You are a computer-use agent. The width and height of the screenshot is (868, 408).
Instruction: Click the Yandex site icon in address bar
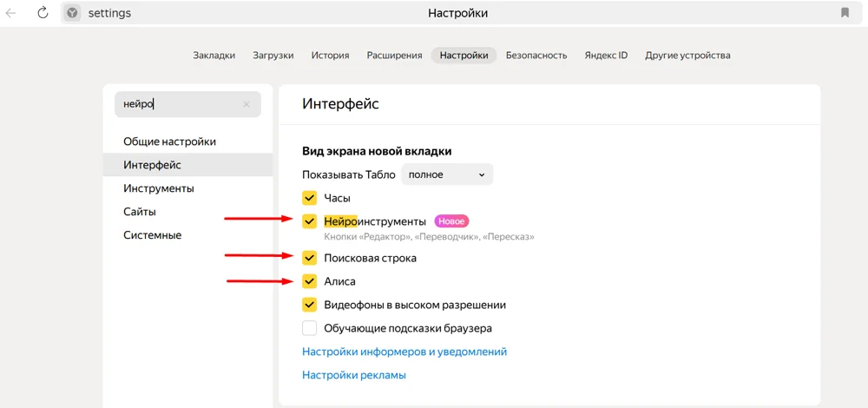click(x=72, y=13)
